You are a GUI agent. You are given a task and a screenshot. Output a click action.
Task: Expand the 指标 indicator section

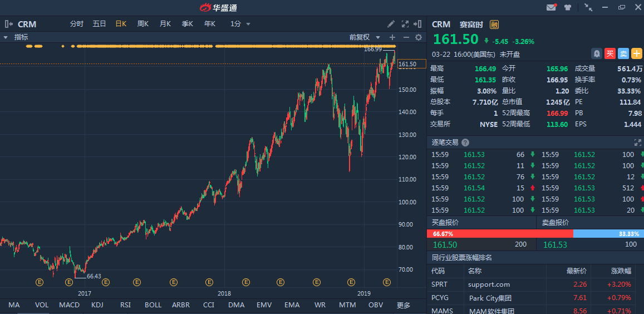tap(6, 37)
